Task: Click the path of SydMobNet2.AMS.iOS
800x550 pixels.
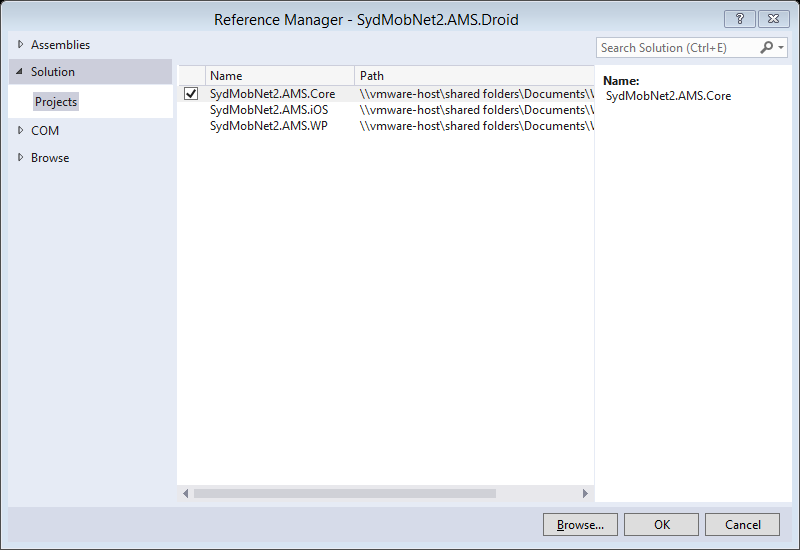Action: pos(477,110)
